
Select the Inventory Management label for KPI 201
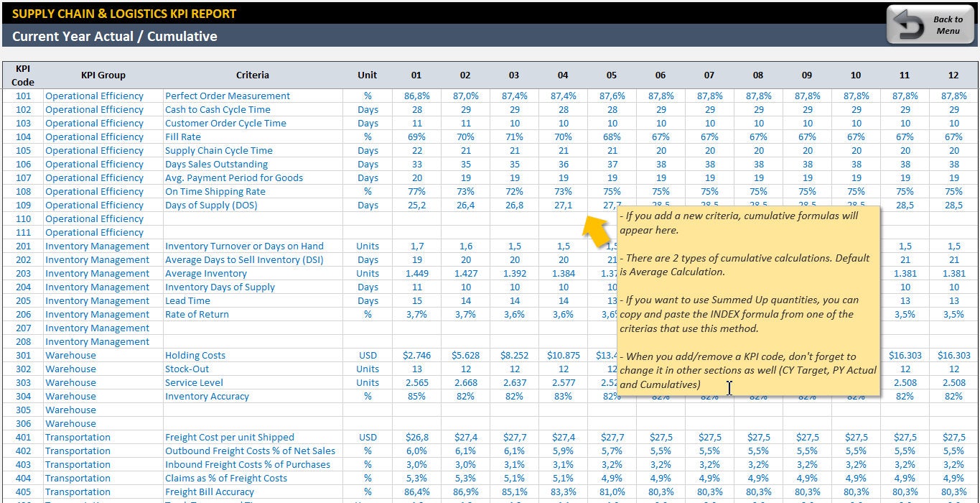pyautogui.click(x=97, y=246)
